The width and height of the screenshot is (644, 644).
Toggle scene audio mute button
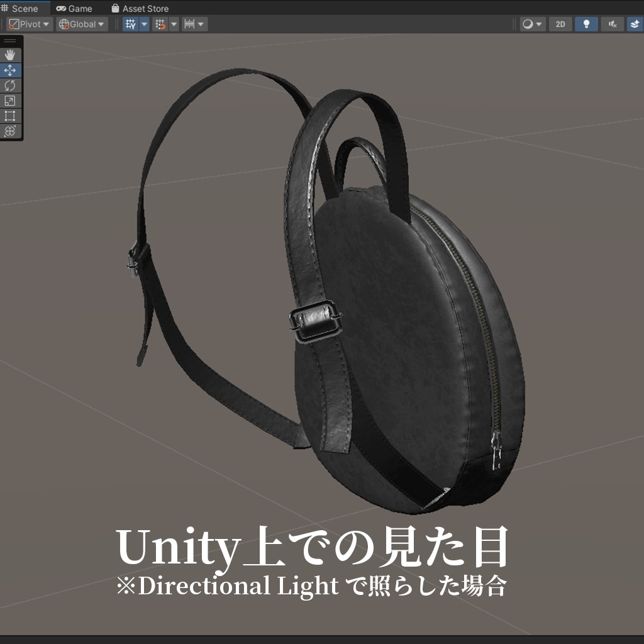coord(613,25)
